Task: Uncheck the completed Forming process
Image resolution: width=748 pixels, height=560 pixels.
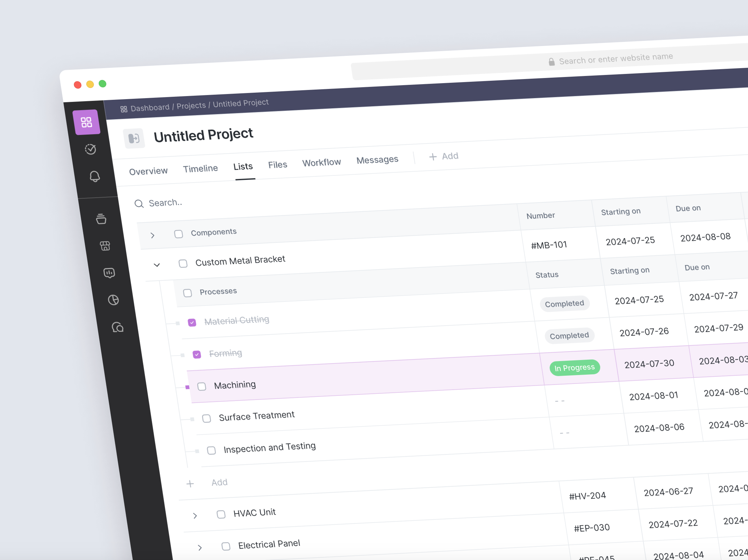Action: [197, 354]
